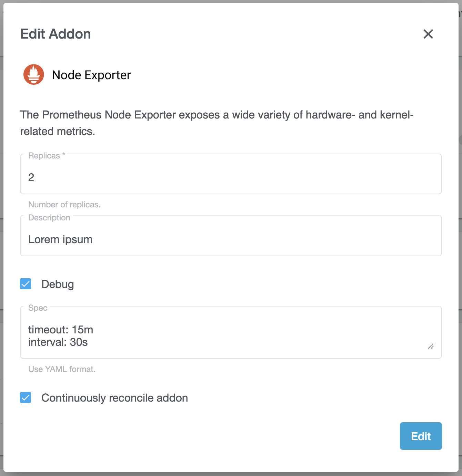The width and height of the screenshot is (462, 476).
Task: Select the Node Exporter title text
Action: click(91, 75)
